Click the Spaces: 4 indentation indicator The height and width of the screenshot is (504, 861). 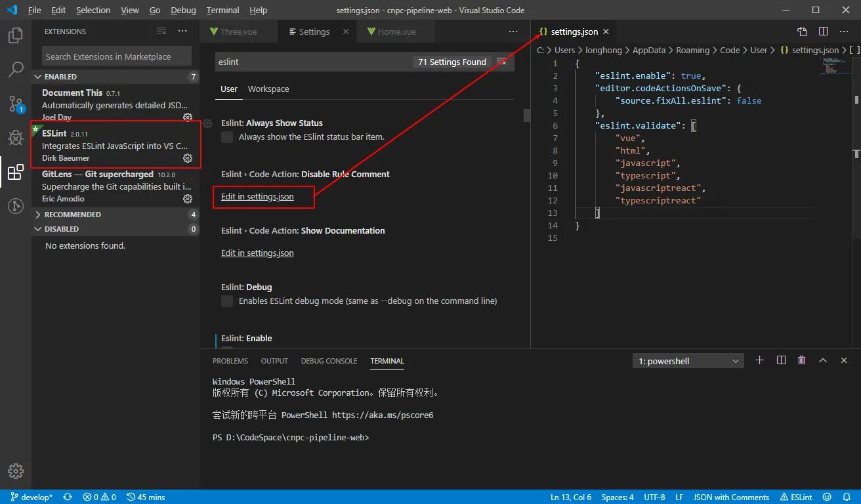(618, 497)
